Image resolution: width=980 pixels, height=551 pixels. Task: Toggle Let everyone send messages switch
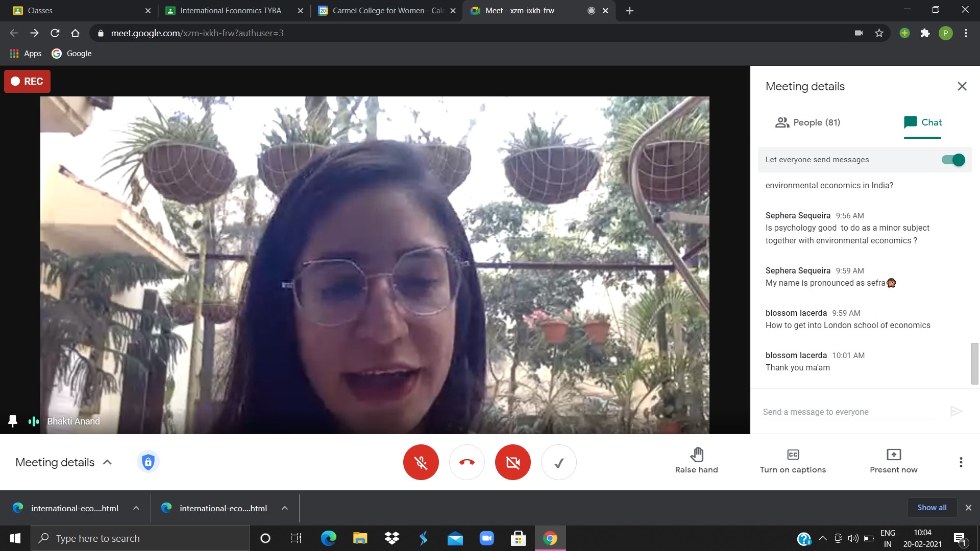point(953,160)
